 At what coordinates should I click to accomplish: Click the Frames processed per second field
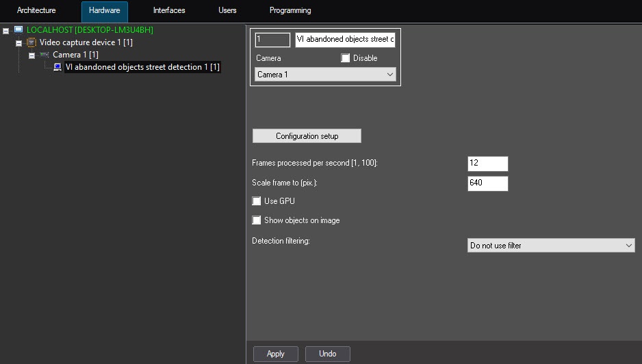[x=487, y=164]
